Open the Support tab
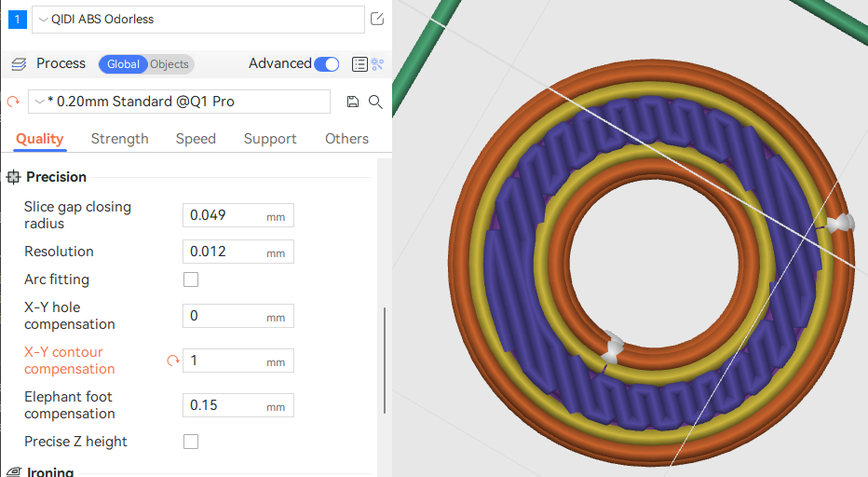Image resolution: width=868 pixels, height=477 pixels. tap(269, 139)
